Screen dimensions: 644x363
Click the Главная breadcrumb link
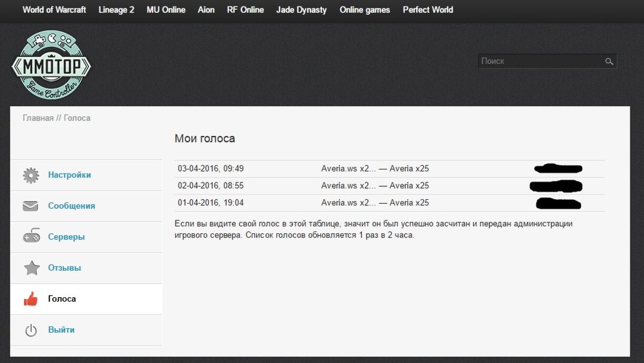(x=38, y=118)
